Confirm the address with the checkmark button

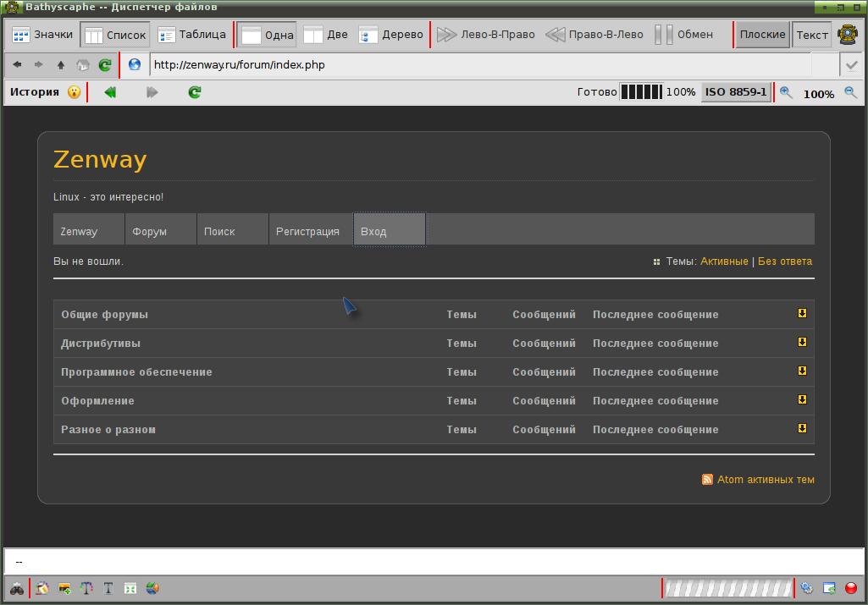pyautogui.click(x=851, y=65)
